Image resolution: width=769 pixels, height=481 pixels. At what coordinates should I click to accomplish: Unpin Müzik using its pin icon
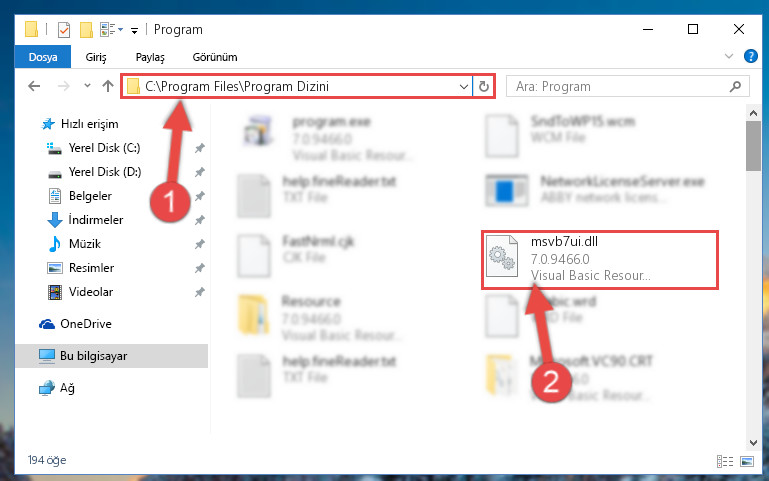200,244
